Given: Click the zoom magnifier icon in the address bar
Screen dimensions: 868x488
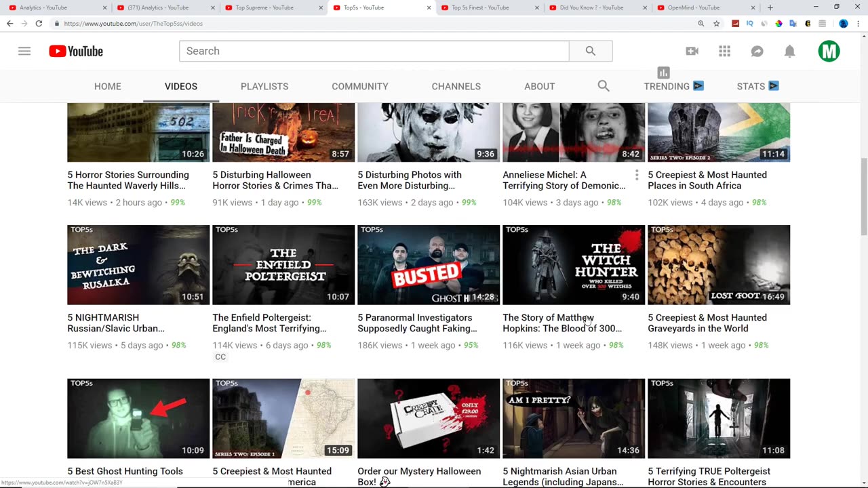Looking at the screenshot, I should 701,23.
